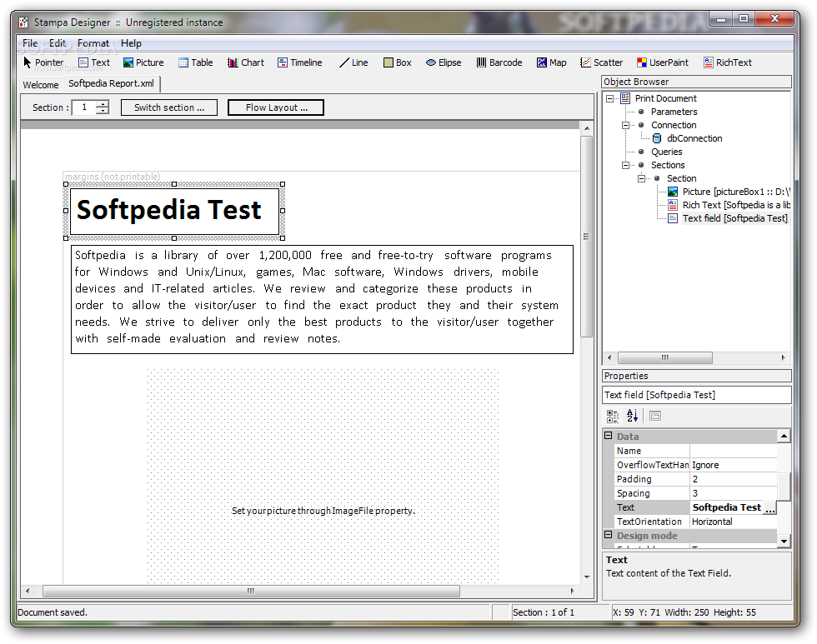Open the Help menu
817x644 pixels.
131,43
